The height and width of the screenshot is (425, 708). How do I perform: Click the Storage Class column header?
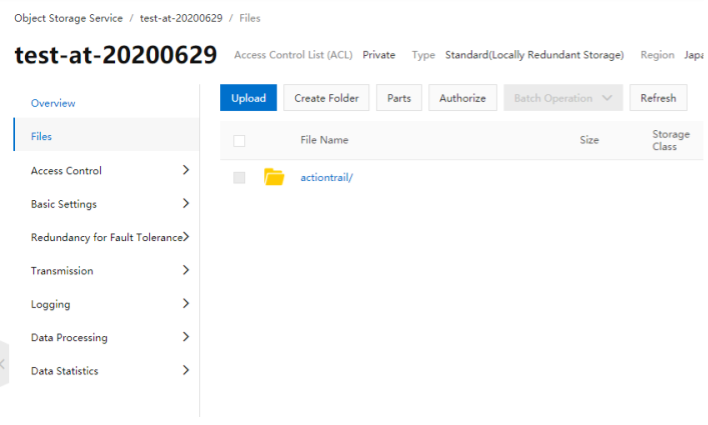tap(671, 140)
